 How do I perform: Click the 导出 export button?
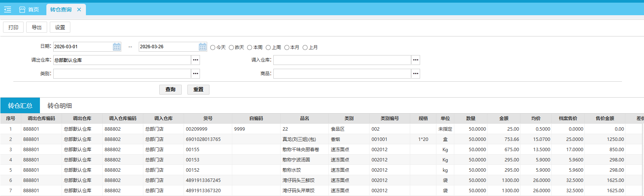[36, 27]
